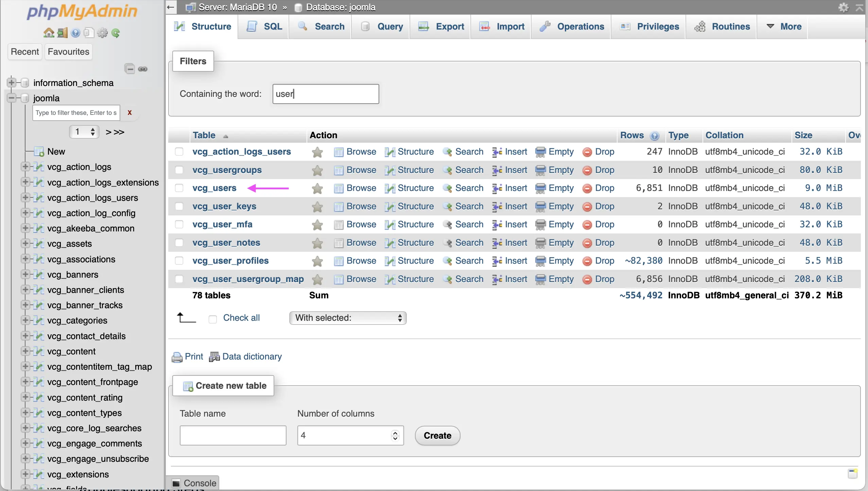The width and height of the screenshot is (868, 491).
Task: Click the phpMyAdmin home icon
Action: click(x=49, y=33)
